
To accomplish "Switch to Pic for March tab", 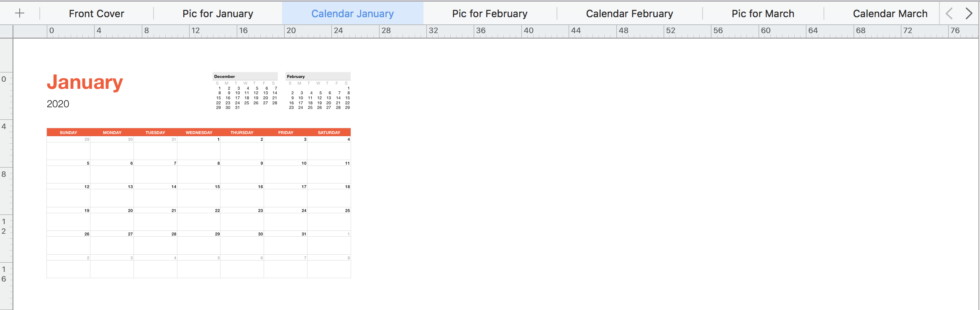I will point(763,14).
